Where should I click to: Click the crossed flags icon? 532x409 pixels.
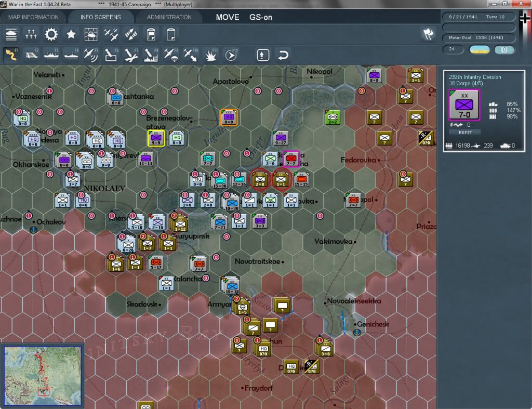[x=428, y=34]
